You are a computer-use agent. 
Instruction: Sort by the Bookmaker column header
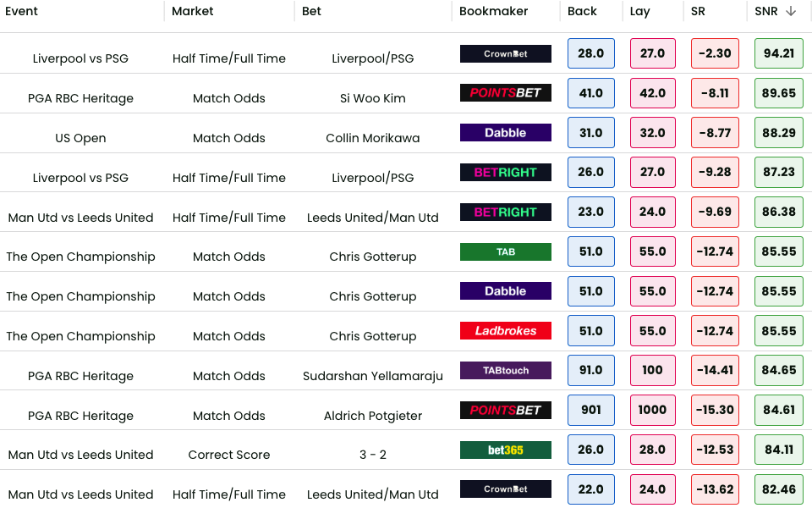point(494,11)
